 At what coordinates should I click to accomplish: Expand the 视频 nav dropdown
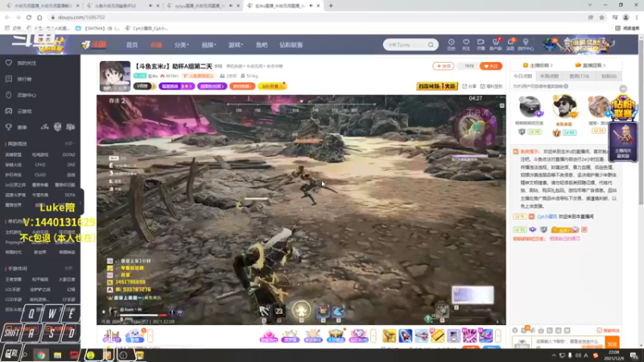pos(208,45)
